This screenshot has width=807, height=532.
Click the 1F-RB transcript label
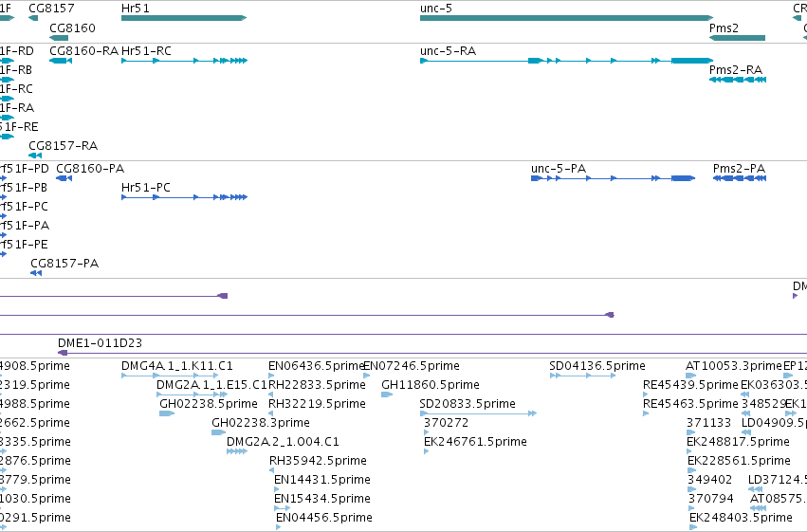point(16,70)
